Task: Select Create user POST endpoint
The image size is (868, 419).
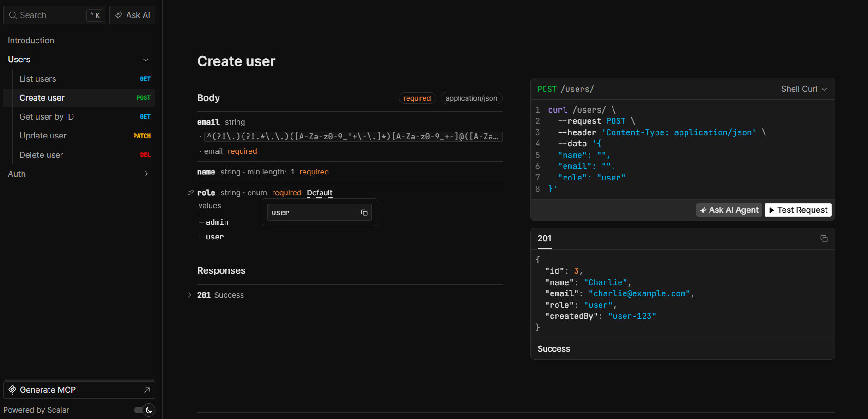Action: tap(79, 98)
